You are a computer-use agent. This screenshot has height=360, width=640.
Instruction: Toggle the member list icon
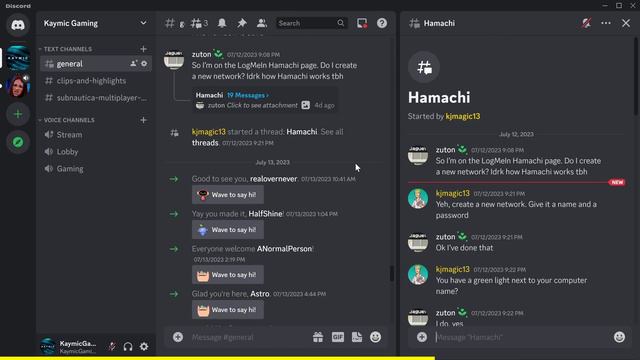click(x=262, y=23)
